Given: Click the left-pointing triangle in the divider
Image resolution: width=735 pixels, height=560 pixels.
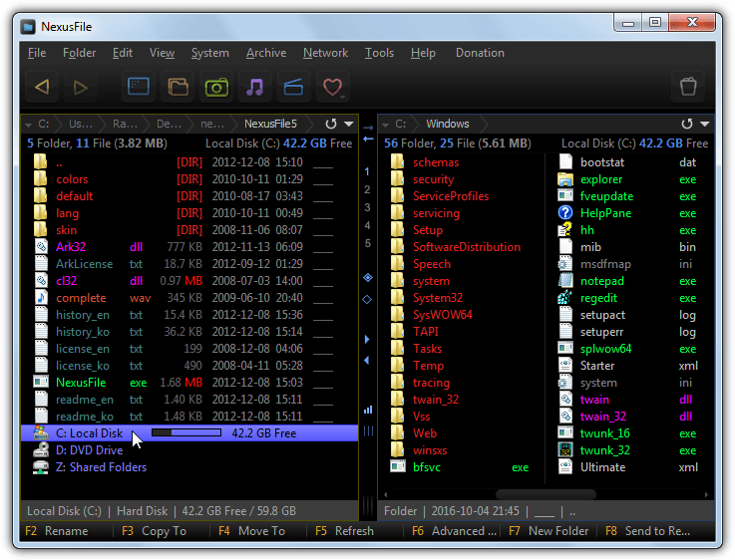Looking at the screenshot, I should pos(367,360).
